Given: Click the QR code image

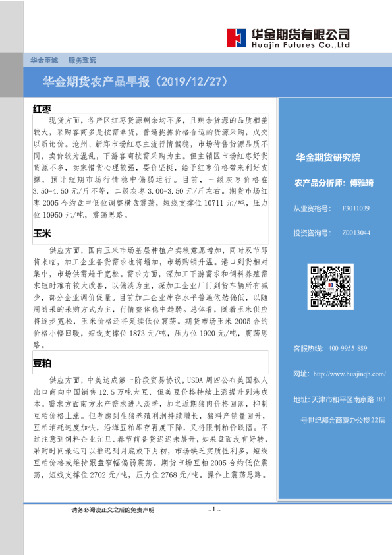Looking at the screenshot, I should [331, 286].
